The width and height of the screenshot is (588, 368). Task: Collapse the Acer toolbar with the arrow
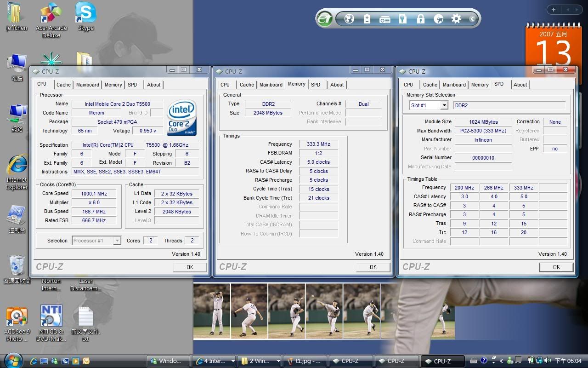(x=472, y=19)
